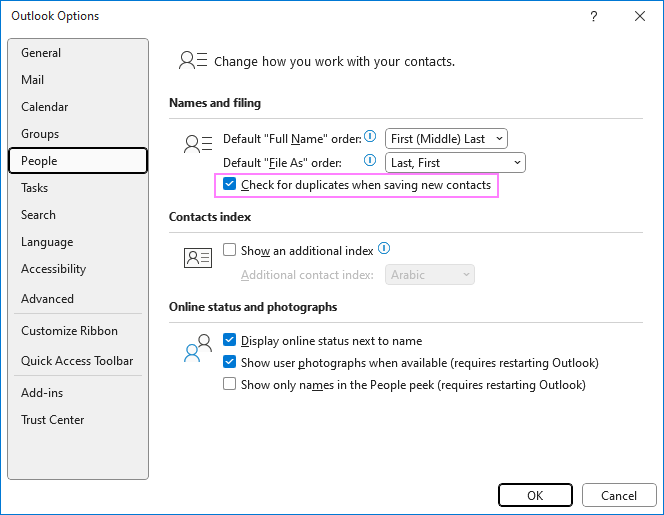Screen dimensions: 664x515
Task: Click the Cancel button
Action: pos(619,495)
